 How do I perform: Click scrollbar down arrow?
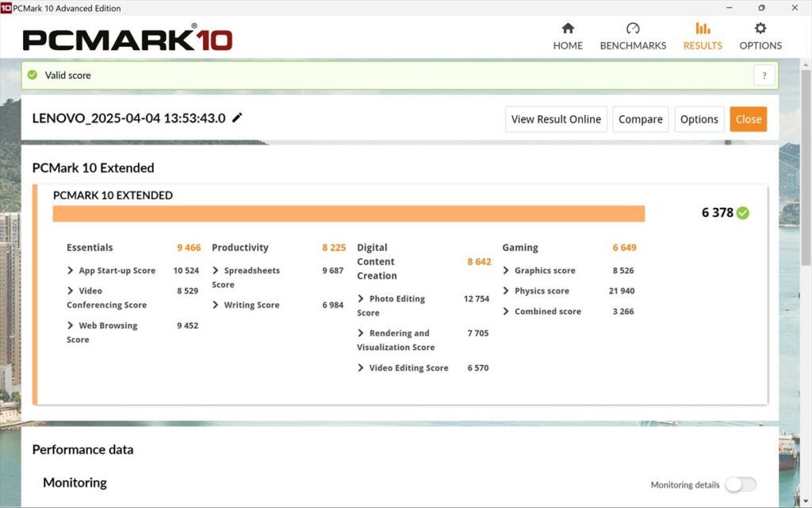(x=806, y=502)
